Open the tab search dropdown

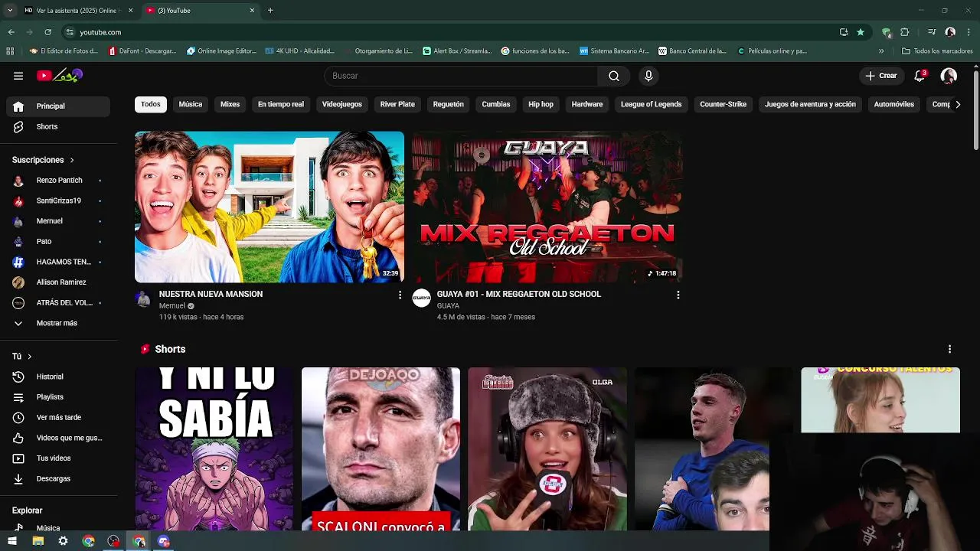click(x=10, y=11)
